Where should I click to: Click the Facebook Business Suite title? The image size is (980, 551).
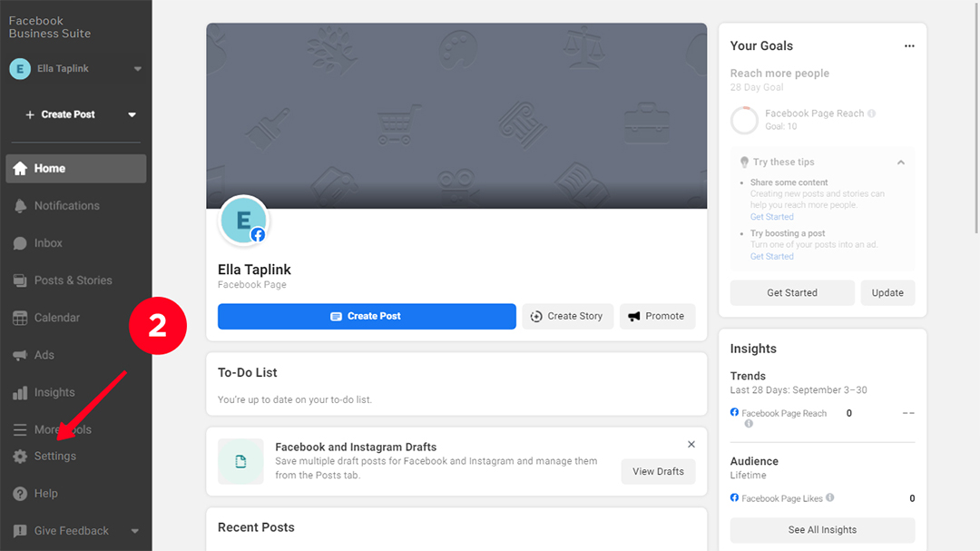[49, 27]
